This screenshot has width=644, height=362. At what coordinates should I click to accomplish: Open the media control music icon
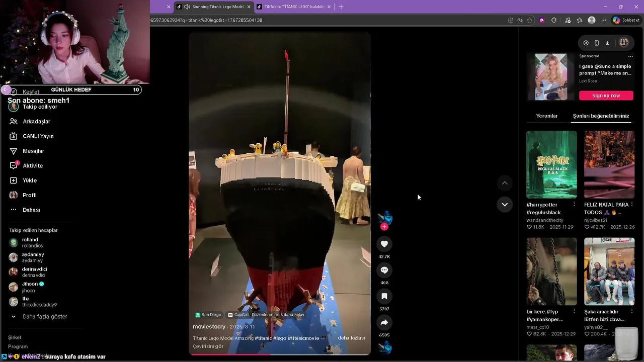(568, 20)
